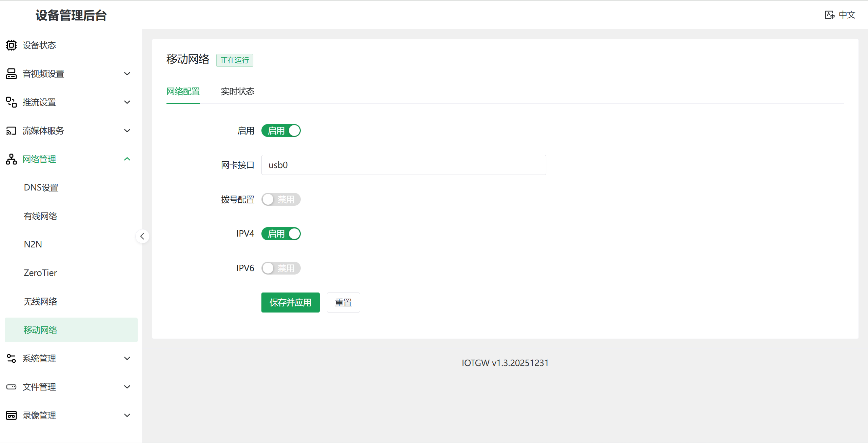
Task: Disable the 启用 mobile network switch
Action: [281, 130]
